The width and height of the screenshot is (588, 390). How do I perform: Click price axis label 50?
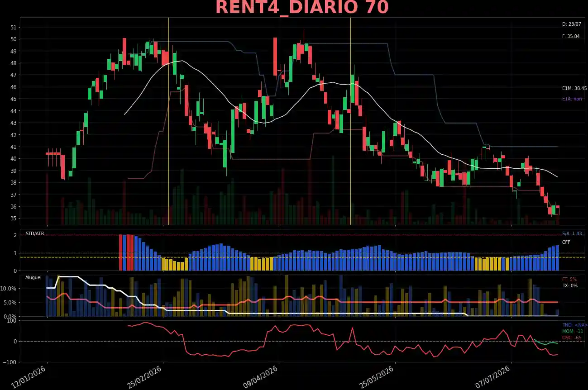coord(13,39)
